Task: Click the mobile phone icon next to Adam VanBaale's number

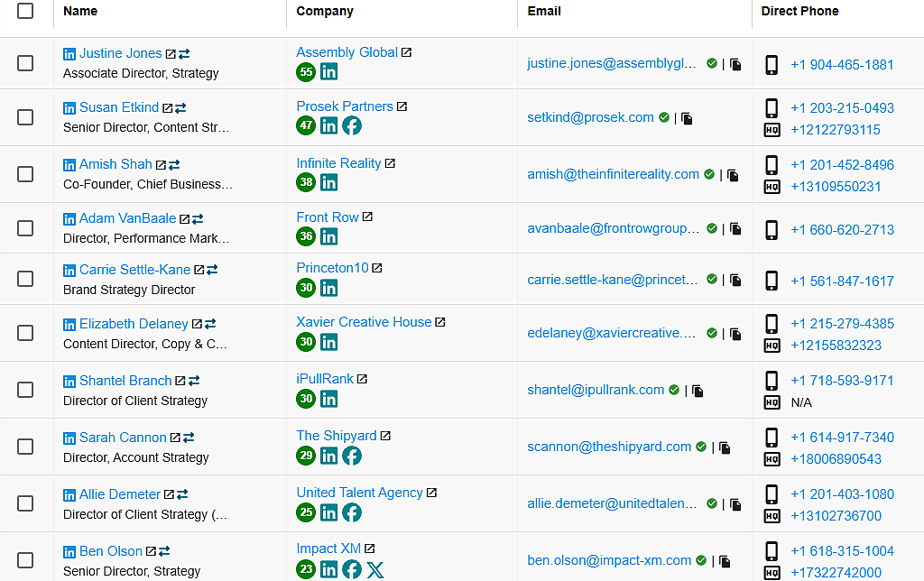Action: coord(772,230)
